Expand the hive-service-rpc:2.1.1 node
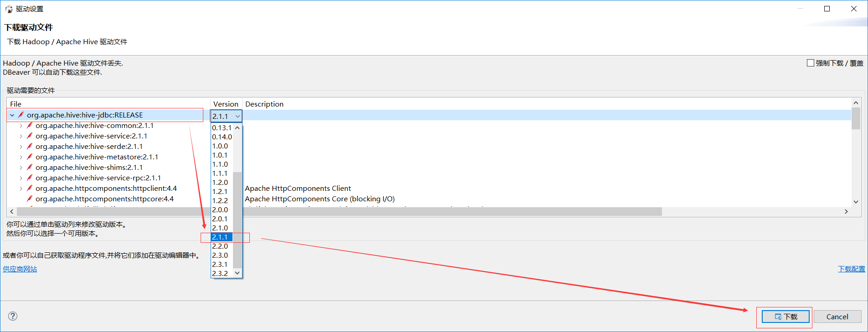The height and width of the screenshot is (332, 868). 21,178
